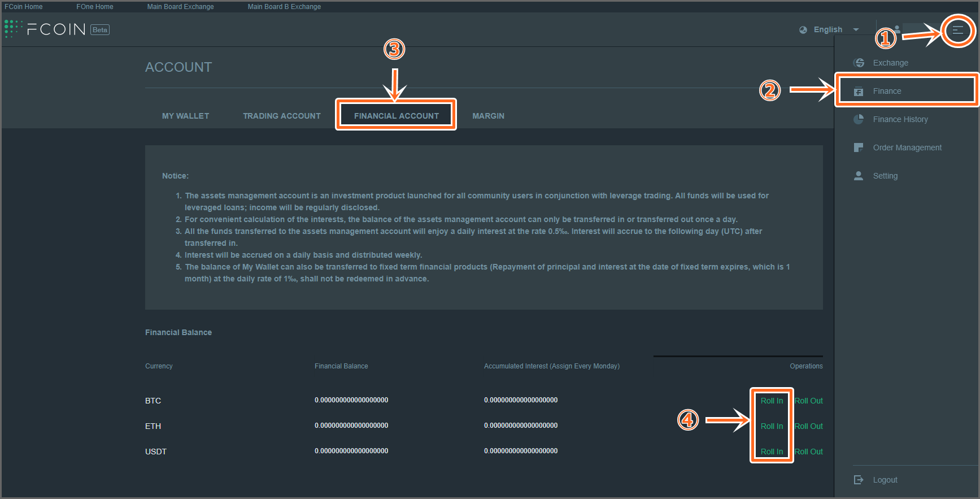This screenshot has width=980, height=499.
Task: Select the Trading Account tab
Action: coord(281,116)
